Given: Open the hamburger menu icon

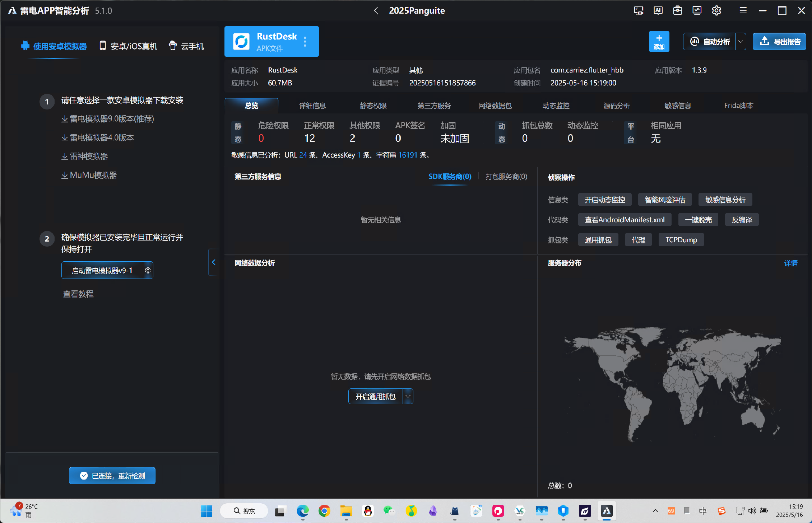Looking at the screenshot, I should 743,10.
